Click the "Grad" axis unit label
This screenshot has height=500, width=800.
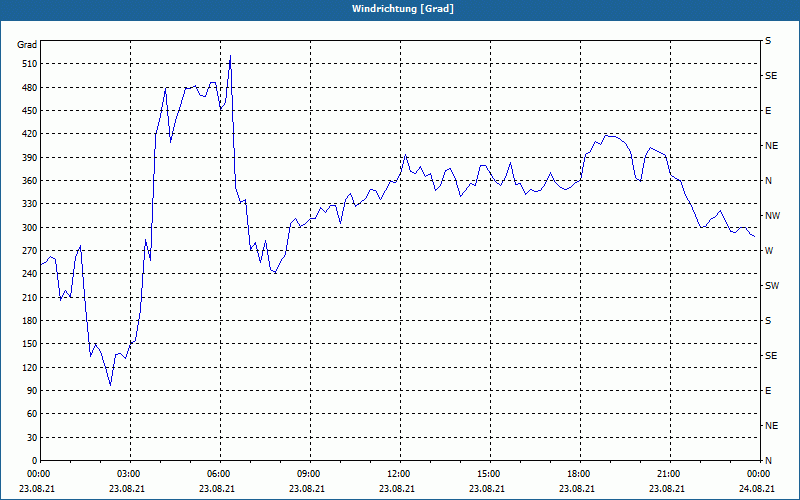click(x=27, y=45)
